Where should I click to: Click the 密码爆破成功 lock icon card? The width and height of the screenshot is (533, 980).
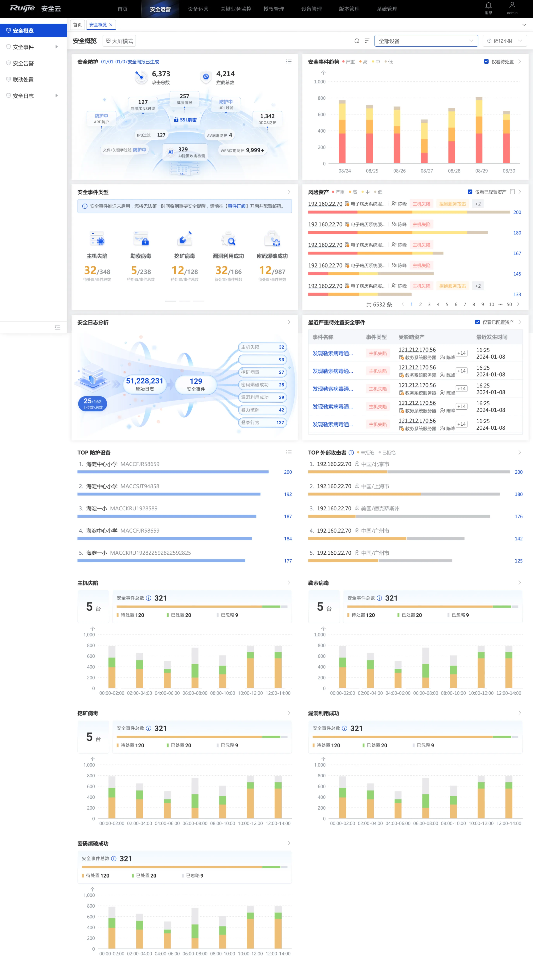[x=272, y=239]
